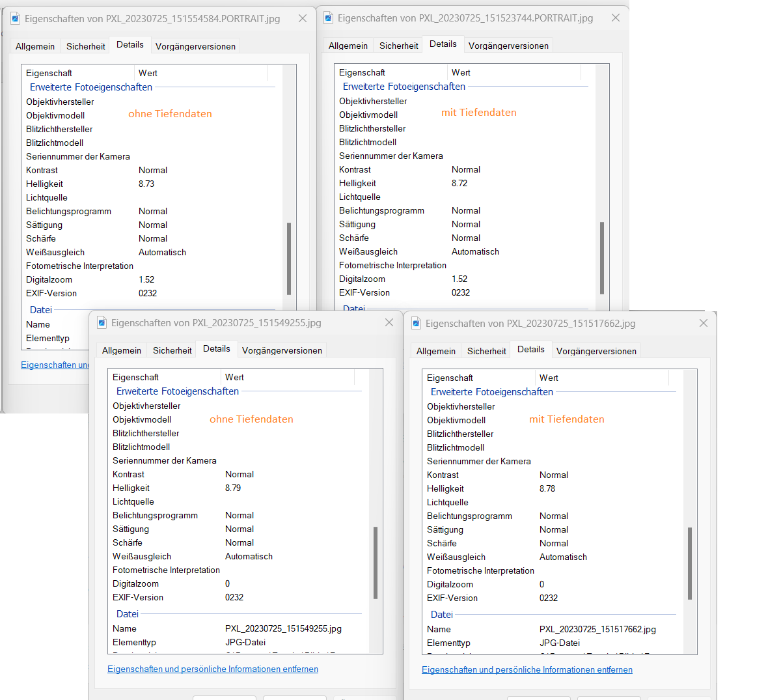Close the 151523744.PORTRAIT properties dialog
The width and height of the screenshot is (781, 700).
[x=616, y=18]
